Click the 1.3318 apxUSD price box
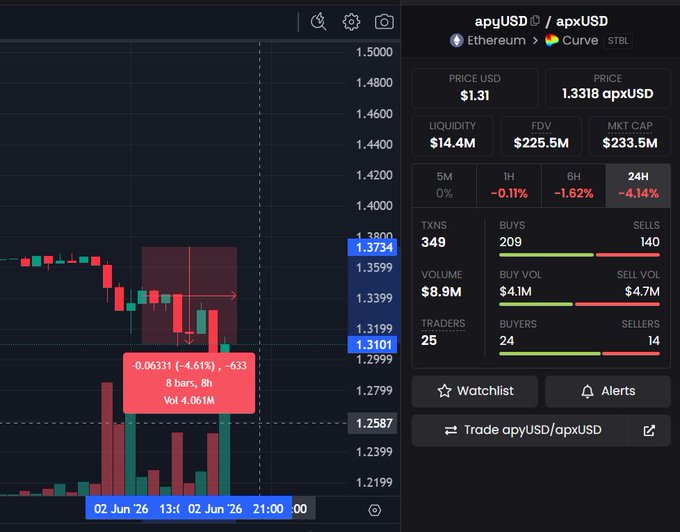The height and width of the screenshot is (532, 680). 608,88
